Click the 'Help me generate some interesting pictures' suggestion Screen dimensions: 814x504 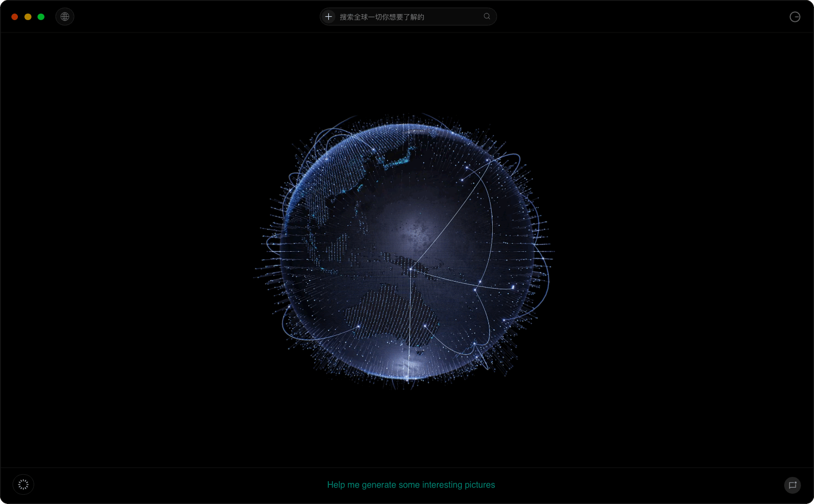[411, 485]
